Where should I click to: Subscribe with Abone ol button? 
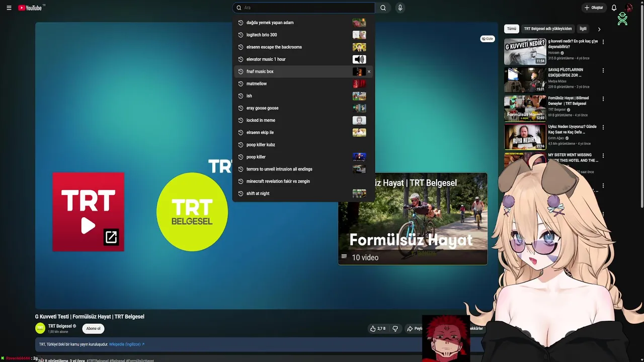[x=93, y=328]
